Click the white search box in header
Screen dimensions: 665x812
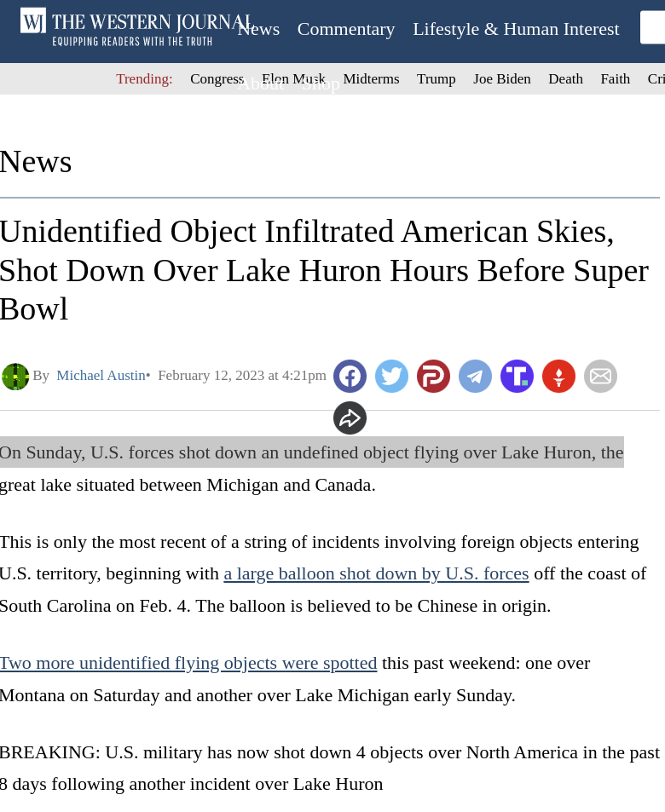click(x=652, y=27)
